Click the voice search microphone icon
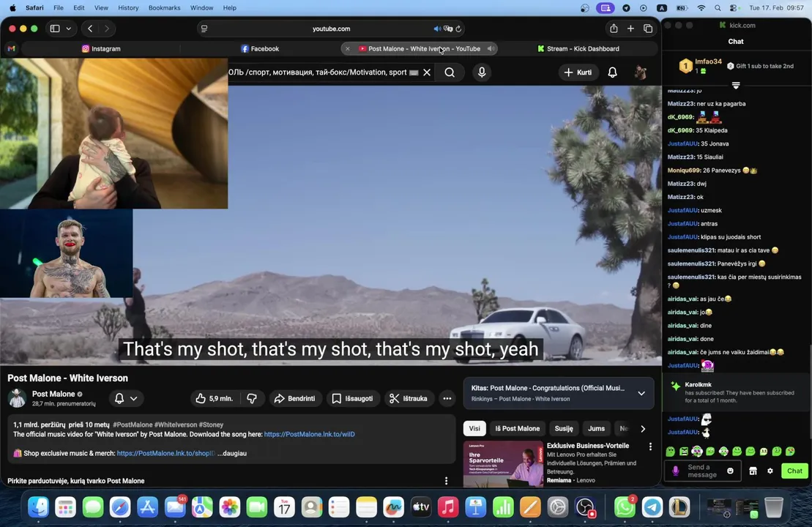This screenshot has width=812, height=527. [482, 72]
